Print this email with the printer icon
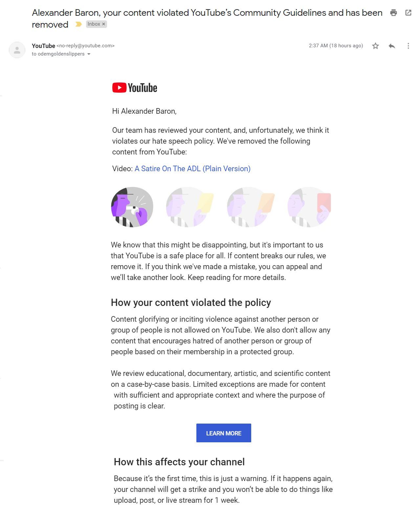The width and height of the screenshot is (420, 510). [x=393, y=13]
